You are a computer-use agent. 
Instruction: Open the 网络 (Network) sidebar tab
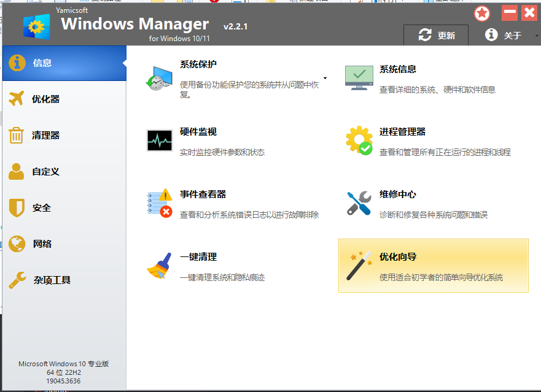tap(64, 244)
